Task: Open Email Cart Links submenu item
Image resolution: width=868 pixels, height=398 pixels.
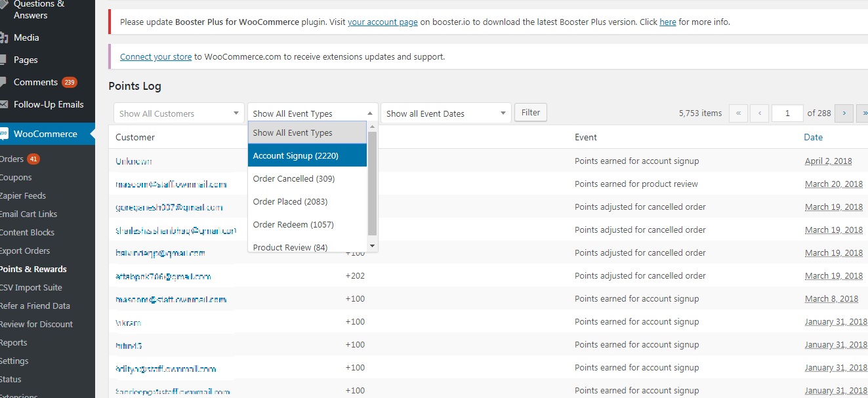Action: pos(28,214)
